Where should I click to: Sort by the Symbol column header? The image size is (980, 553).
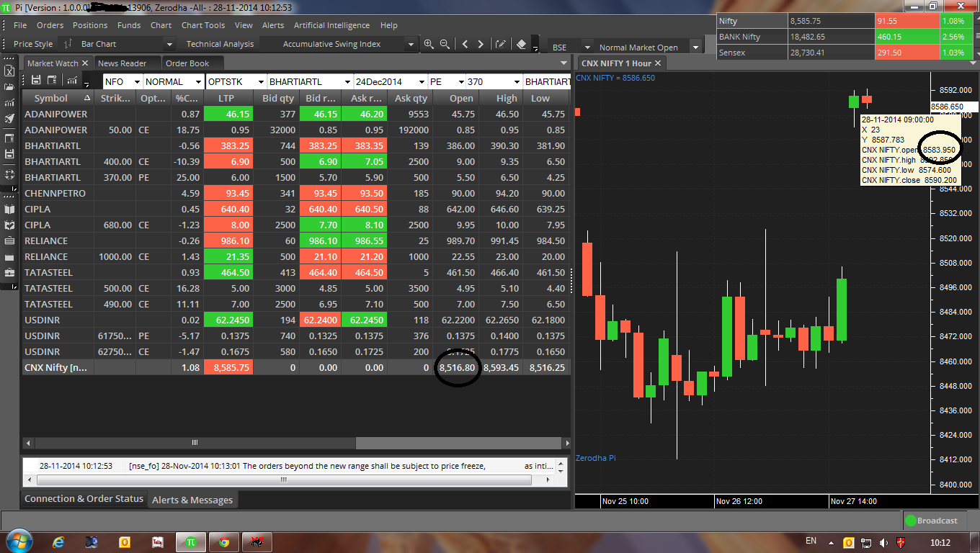click(x=58, y=98)
